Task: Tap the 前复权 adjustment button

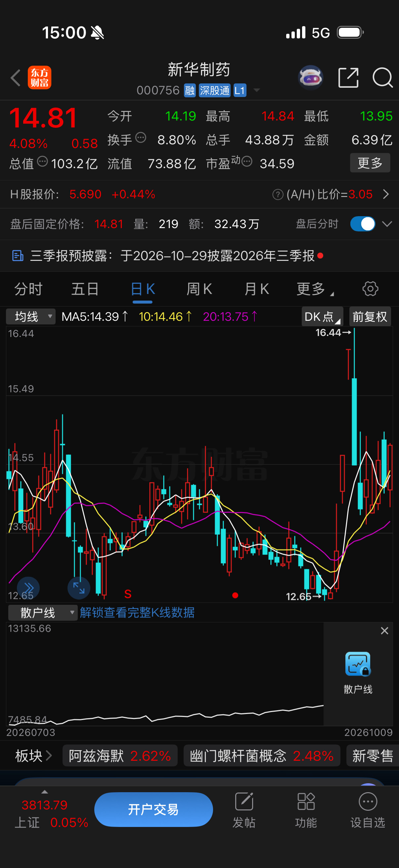Action: click(370, 316)
